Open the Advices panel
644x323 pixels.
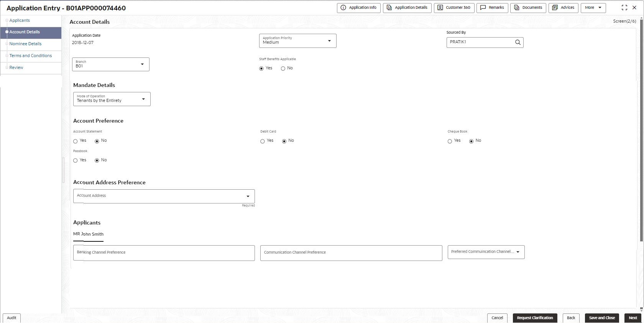click(x=563, y=8)
